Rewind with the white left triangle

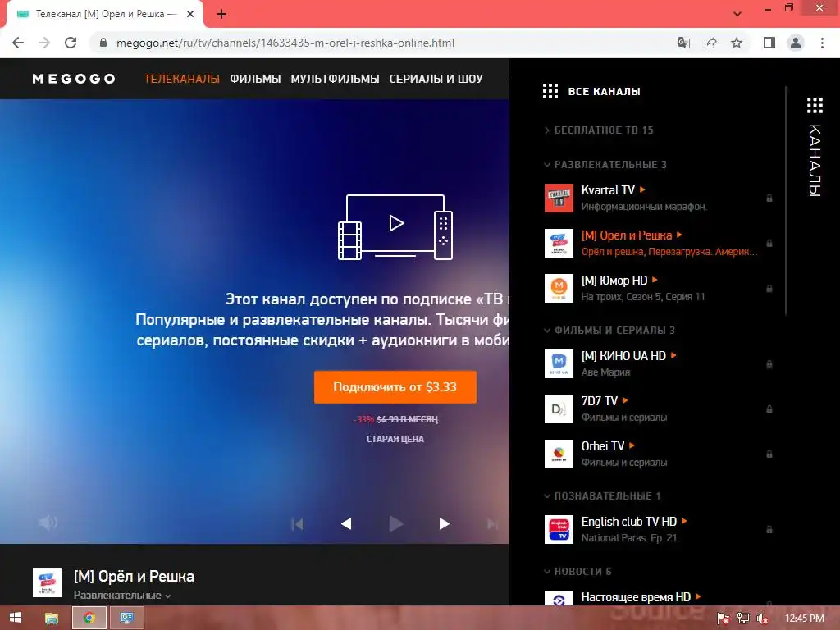click(346, 523)
